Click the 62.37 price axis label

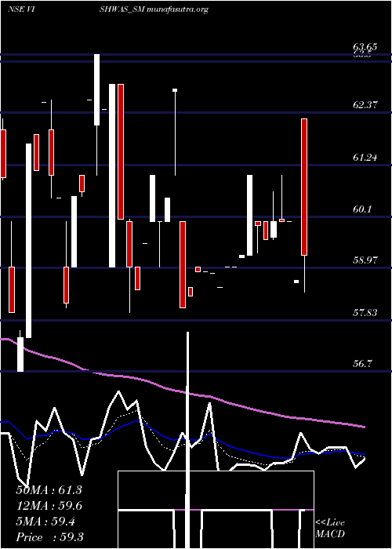(x=365, y=104)
